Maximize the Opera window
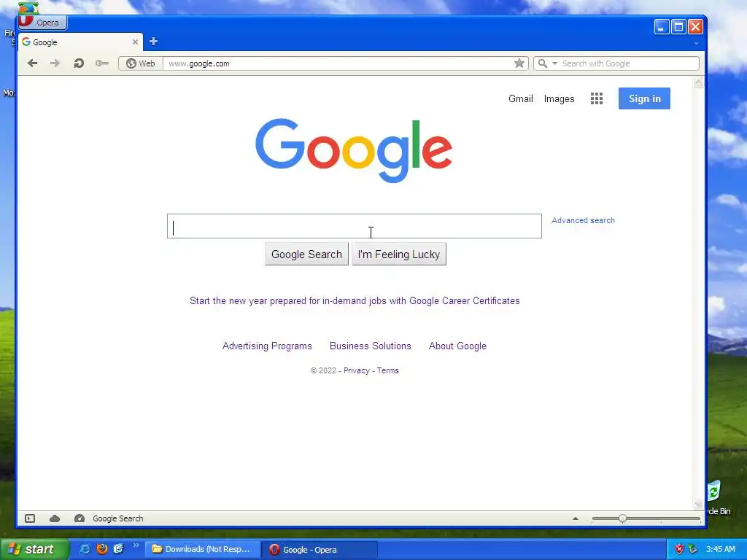The image size is (747, 560). (678, 27)
